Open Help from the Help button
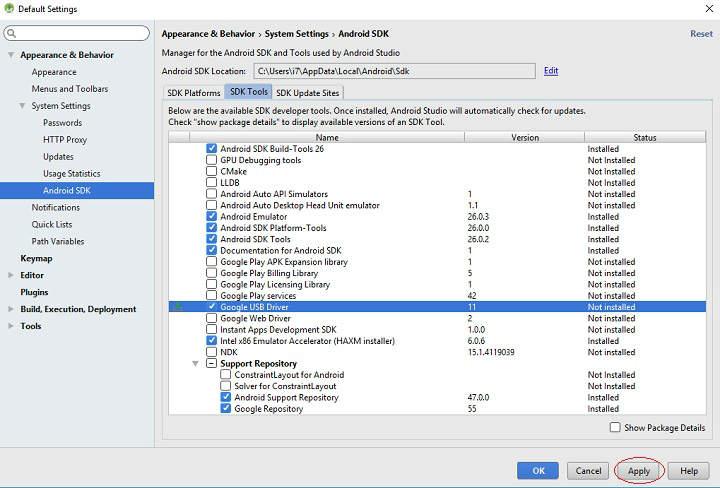The image size is (720, 488). click(x=689, y=471)
